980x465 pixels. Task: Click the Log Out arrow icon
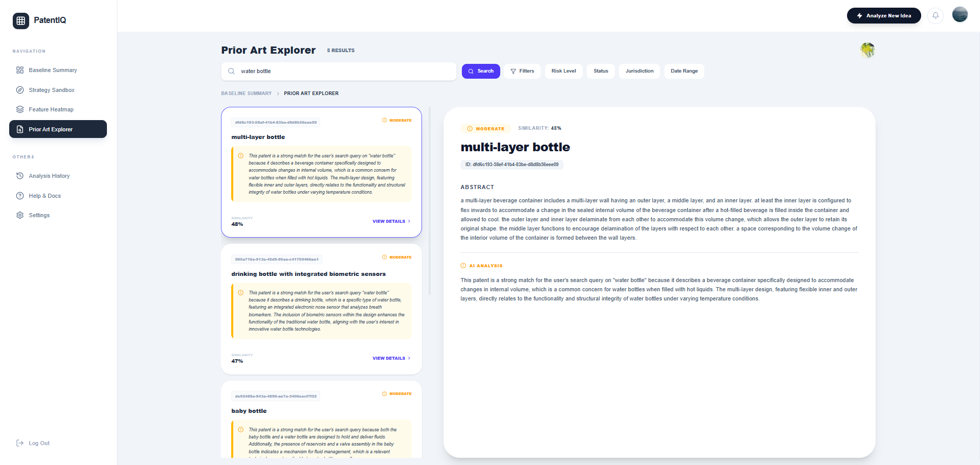[x=20, y=443]
